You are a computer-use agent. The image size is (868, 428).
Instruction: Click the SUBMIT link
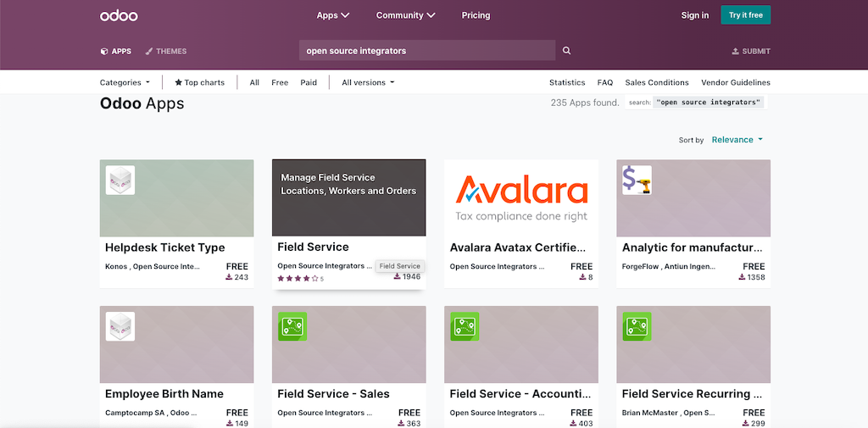click(751, 51)
